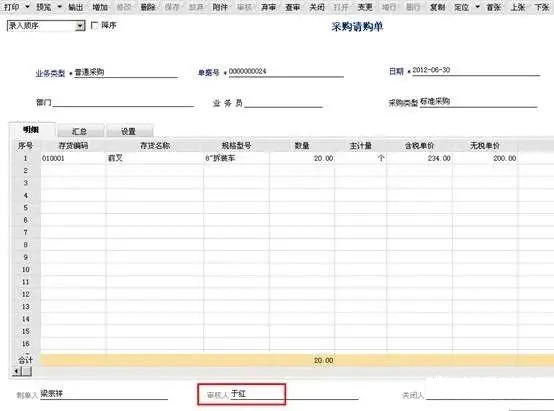Expand the arrow beside 预览

[59, 7]
